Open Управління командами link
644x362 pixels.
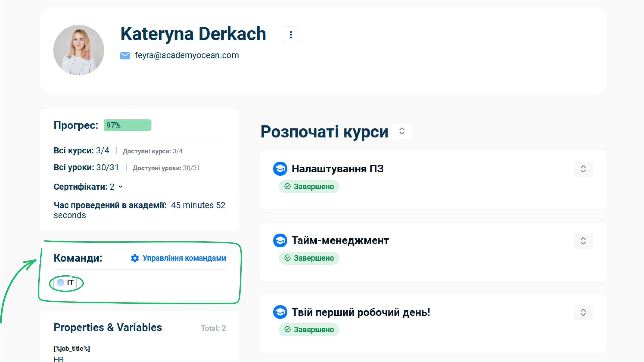click(184, 258)
